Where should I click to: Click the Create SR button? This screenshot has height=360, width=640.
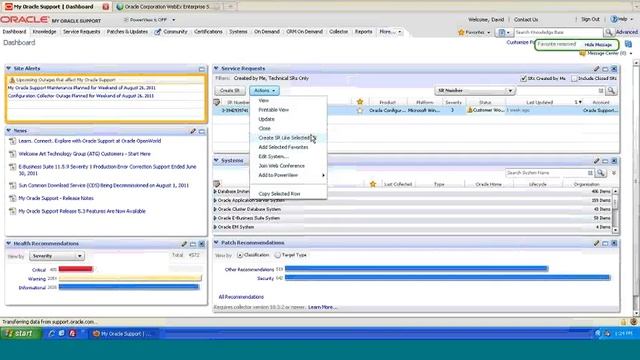click(x=230, y=91)
